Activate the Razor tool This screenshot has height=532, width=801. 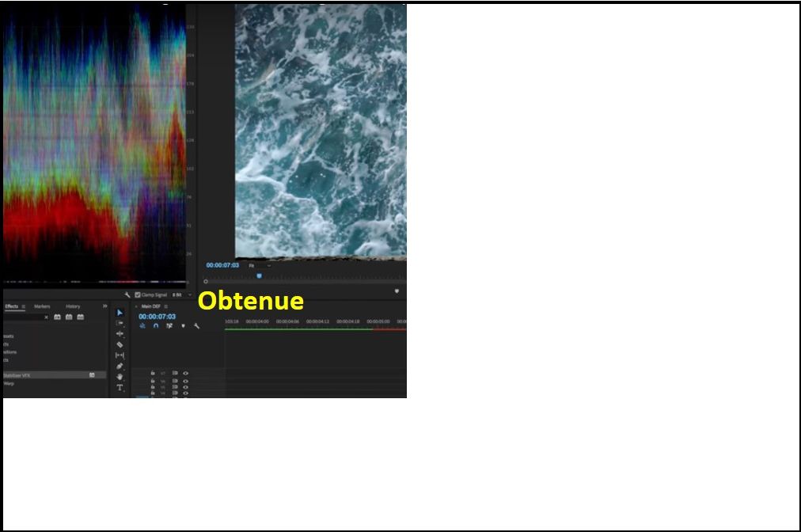point(120,344)
